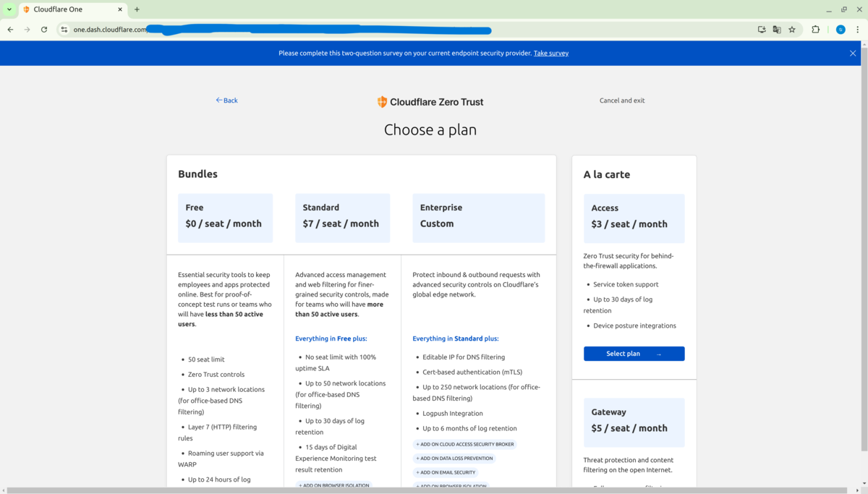Minimize the browser window
The height and width of the screenshot is (494, 868).
click(829, 9)
